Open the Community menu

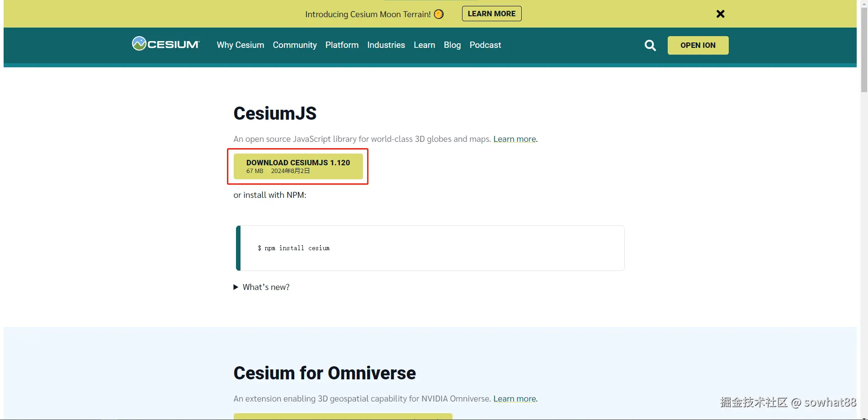295,45
